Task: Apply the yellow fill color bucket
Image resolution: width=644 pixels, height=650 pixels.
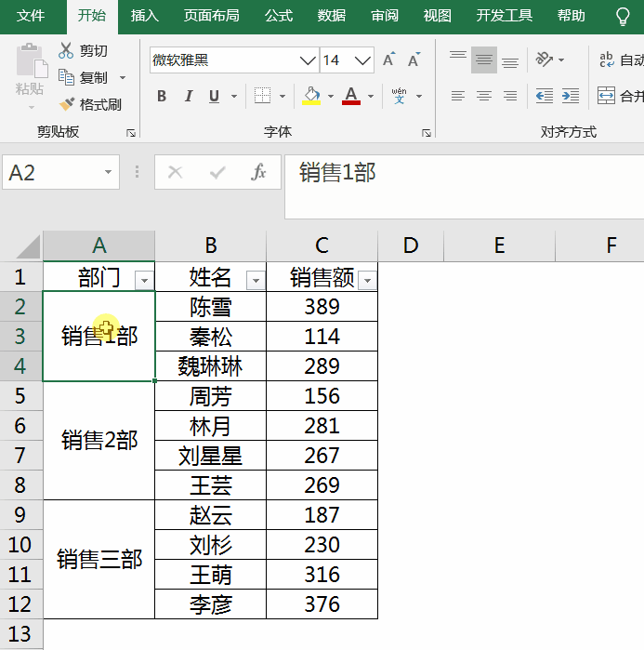Action: (311, 96)
